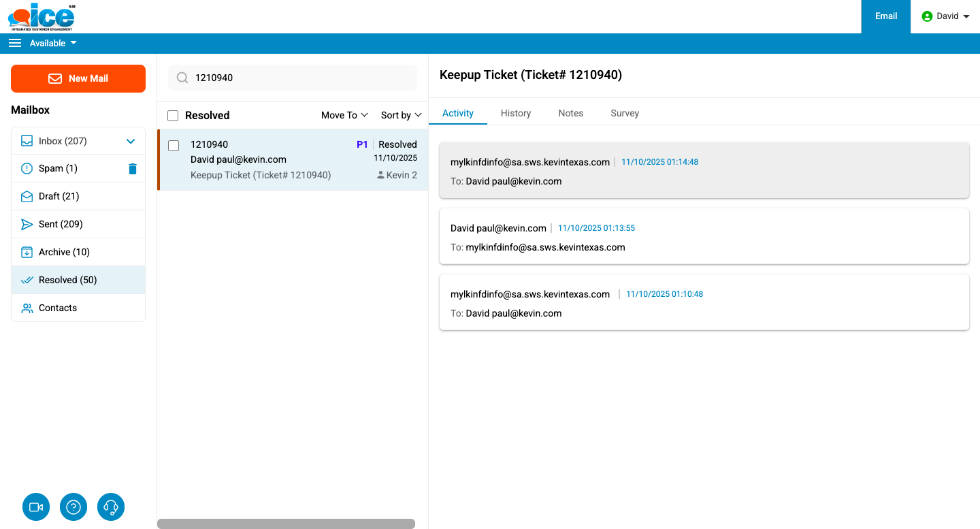Start a video call with camera icon
The image size is (980, 529).
click(36, 507)
